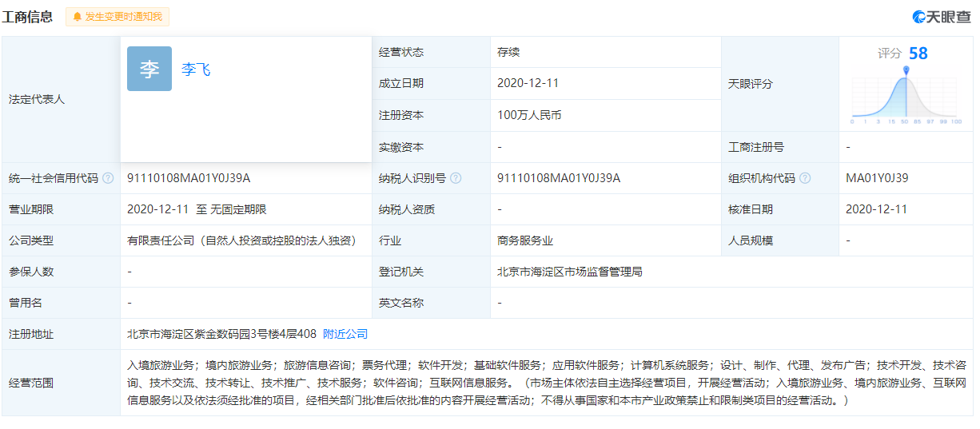Click the score number 58
980x429 pixels.
pos(918,54)
